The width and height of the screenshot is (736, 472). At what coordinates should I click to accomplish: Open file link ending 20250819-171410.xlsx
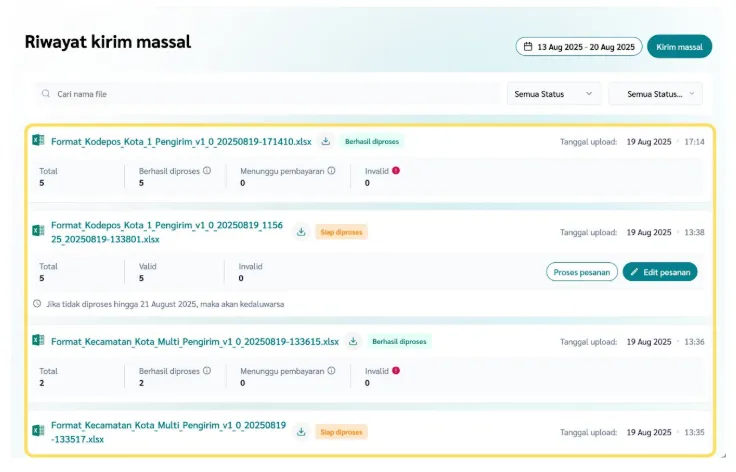click(181, 141)
